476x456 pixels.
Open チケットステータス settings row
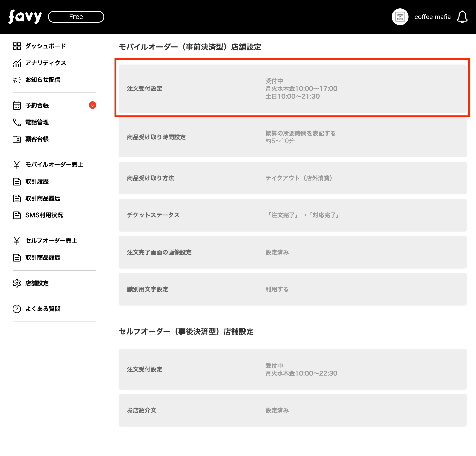click(x=292, y=215)
